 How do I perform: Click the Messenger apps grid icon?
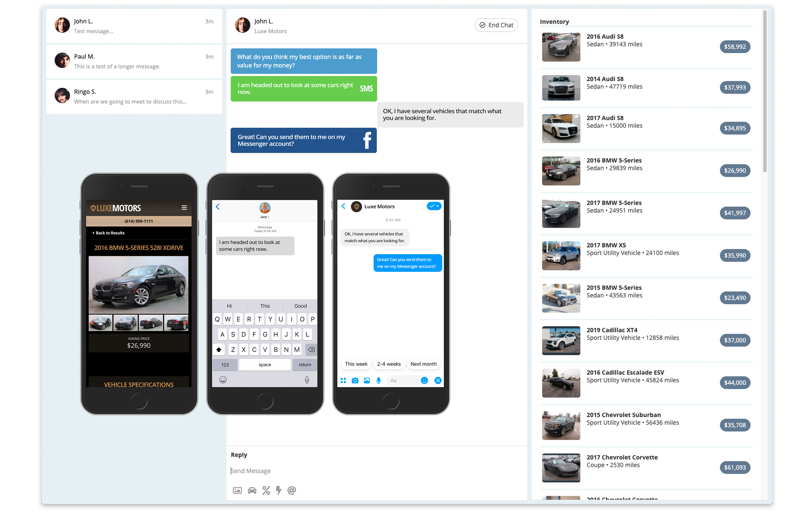coord(343,381)
